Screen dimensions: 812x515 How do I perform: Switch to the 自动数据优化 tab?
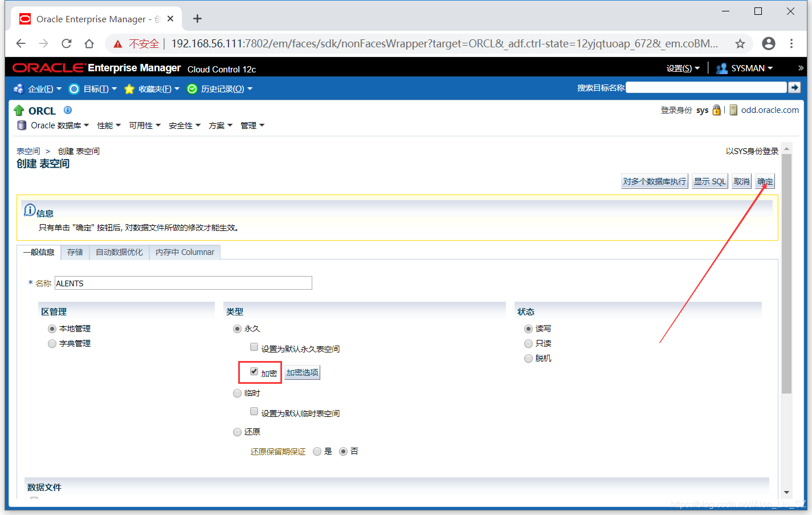pos(119,252)
